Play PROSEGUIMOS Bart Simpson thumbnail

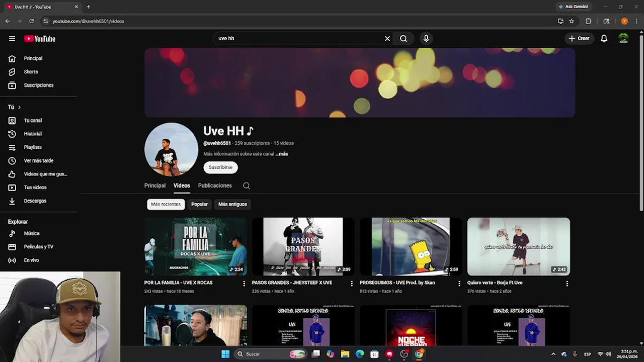coord(411,246)
